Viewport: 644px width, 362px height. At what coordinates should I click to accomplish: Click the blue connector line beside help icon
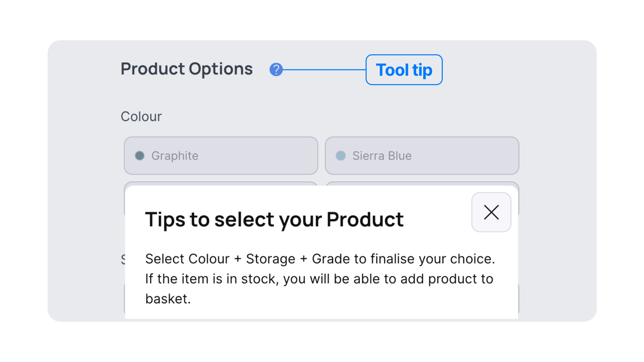324,70
